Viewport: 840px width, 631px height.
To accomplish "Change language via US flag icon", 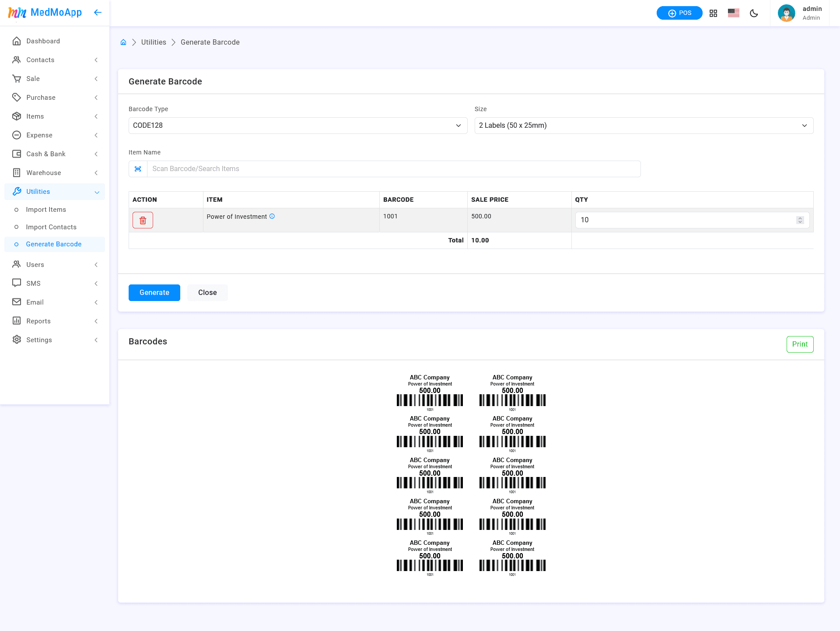I will click(x=734, y=13).
